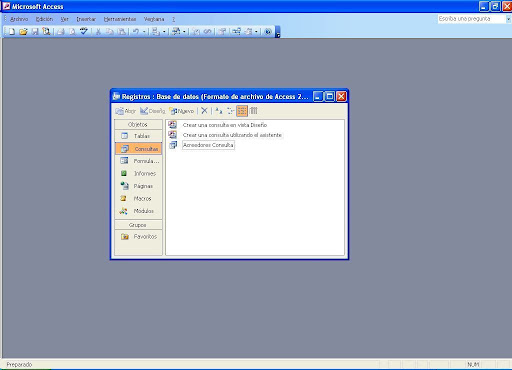Click the New blank database icon
The height and width of the screenshot is (370, 512).
pyautogui.click(x=12, y=32)
